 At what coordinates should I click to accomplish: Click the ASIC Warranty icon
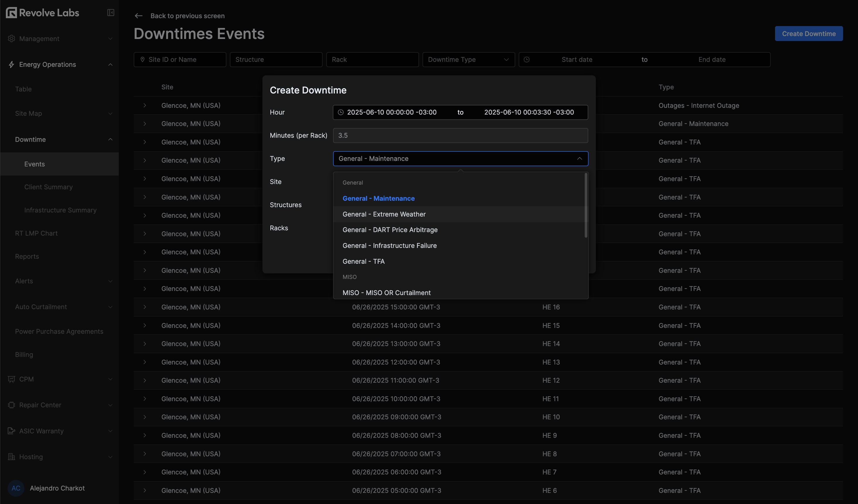pos(11,431)
